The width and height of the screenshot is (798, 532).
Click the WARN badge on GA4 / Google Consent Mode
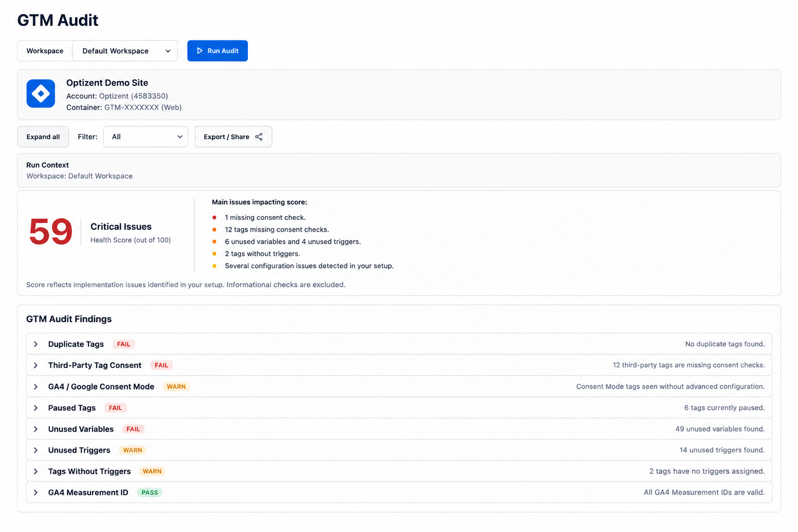click(x=176, y=387)
